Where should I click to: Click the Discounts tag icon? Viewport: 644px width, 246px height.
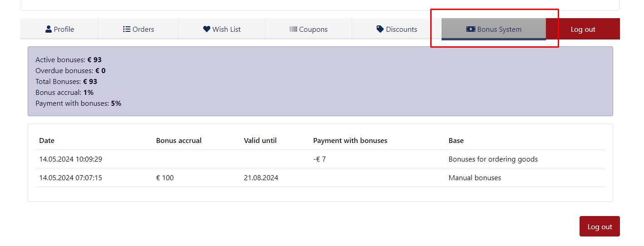[x=380, y=29]
